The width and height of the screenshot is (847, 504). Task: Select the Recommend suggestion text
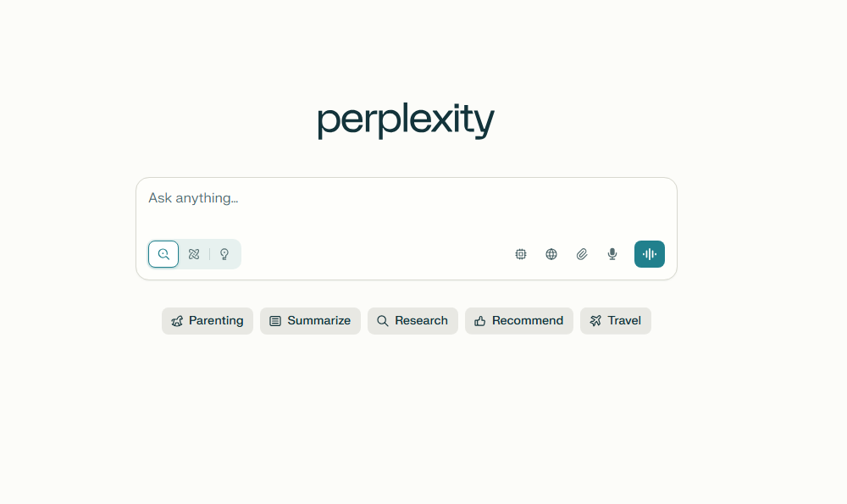(x=528, y=321)
